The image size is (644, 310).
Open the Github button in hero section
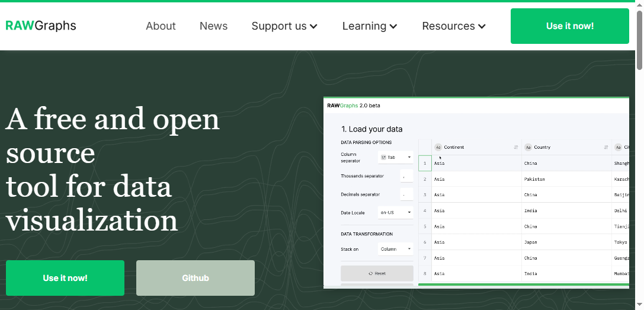[x=195, y=278]
